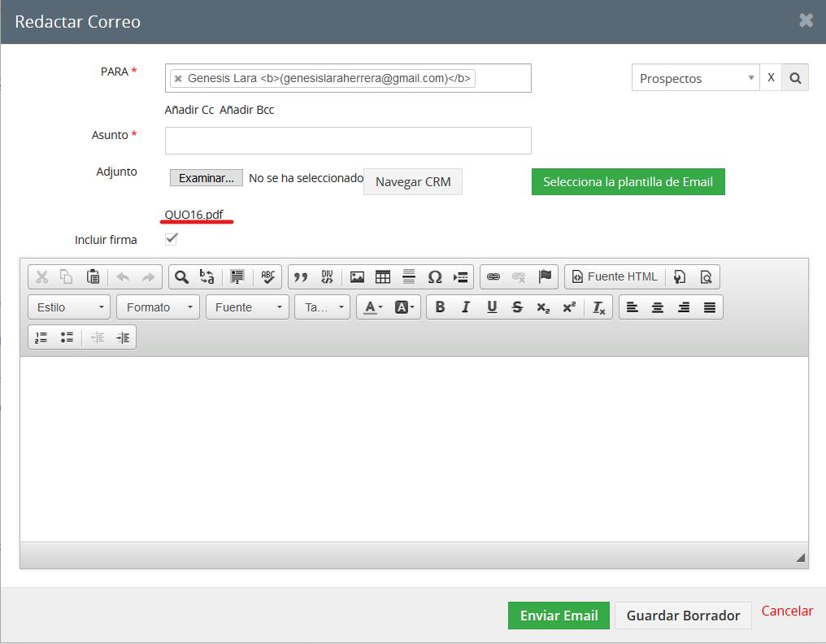Toggle the Incluir firma checkbox

[x=171, y=239]
